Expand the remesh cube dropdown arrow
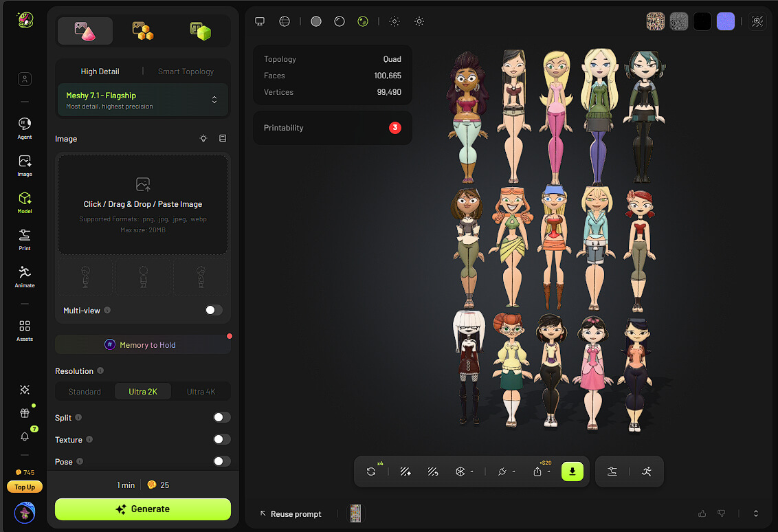Screen dimensions: 778x532 coord(472,472)
